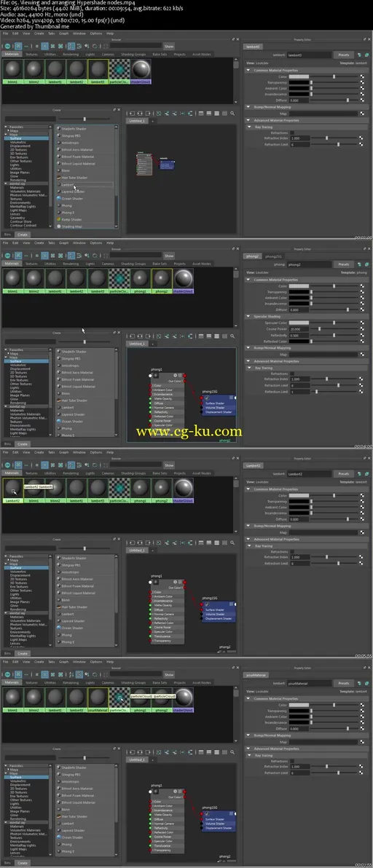373x868 pixels.
Task: Open Presets for the phong2 material
Action: point(344,264)
